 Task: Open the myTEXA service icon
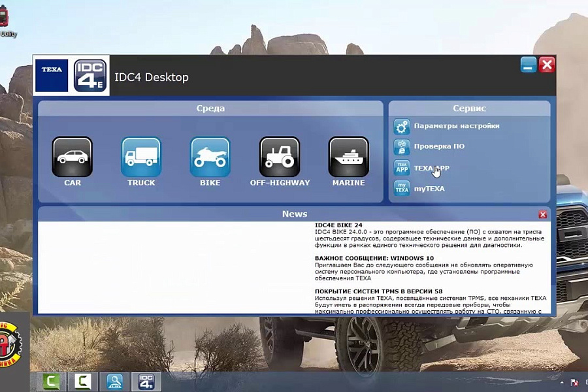coord(401,189)
